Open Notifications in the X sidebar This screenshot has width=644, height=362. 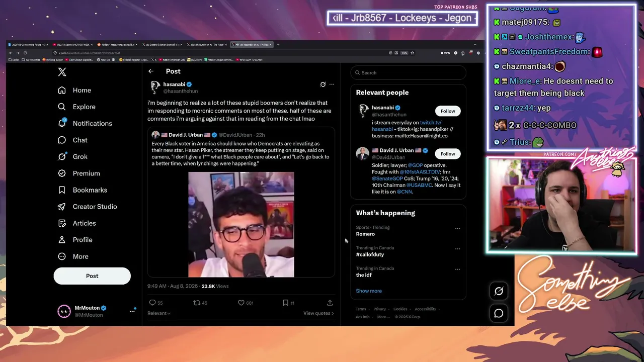coord(85,123)
